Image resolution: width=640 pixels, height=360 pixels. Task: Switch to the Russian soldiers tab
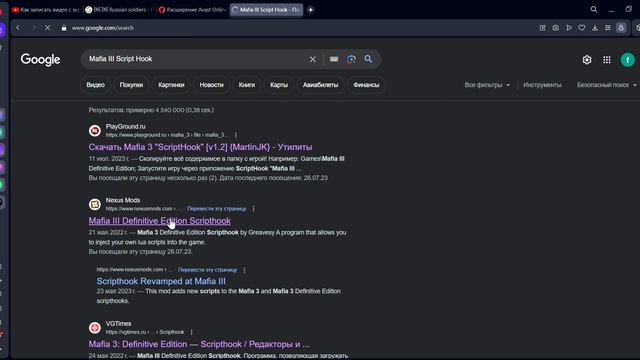click(119, 9)
